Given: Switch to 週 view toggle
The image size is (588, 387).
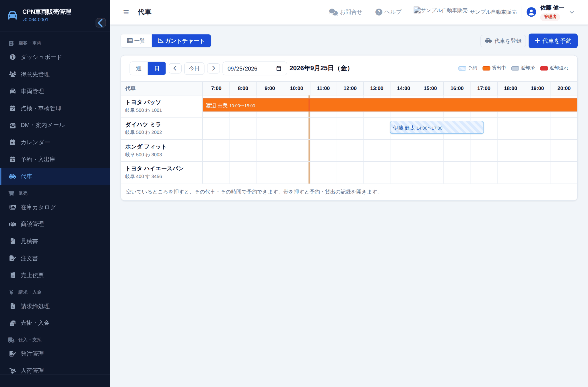Looking at the screenshot, I should [x=139, y=68].
